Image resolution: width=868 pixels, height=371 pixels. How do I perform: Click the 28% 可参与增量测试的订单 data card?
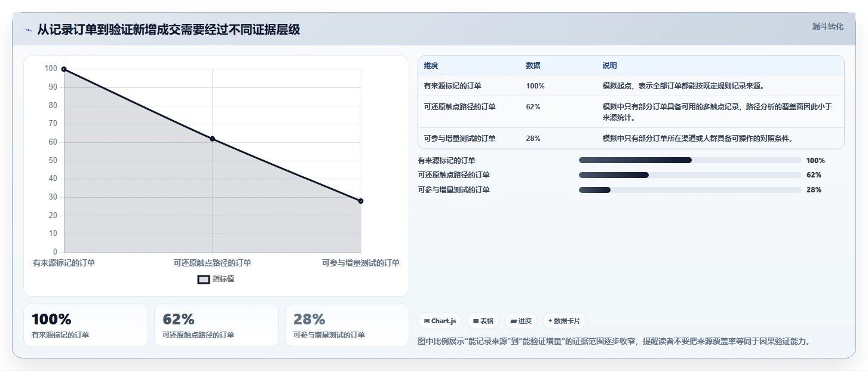pyautogui.click(x=347, y=325)
